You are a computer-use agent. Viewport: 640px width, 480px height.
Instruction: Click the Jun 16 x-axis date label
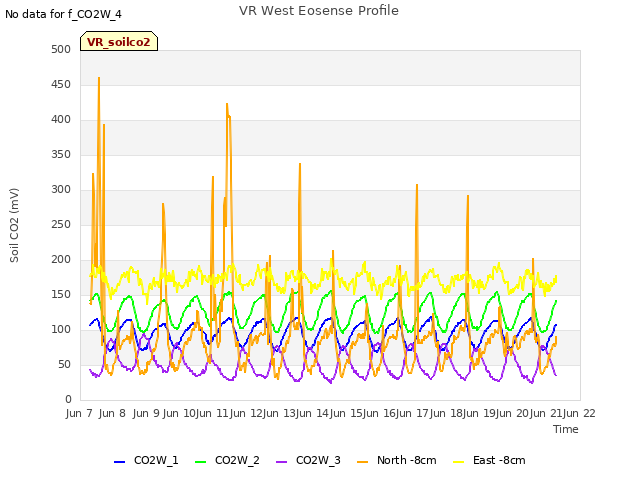[381, 413]
